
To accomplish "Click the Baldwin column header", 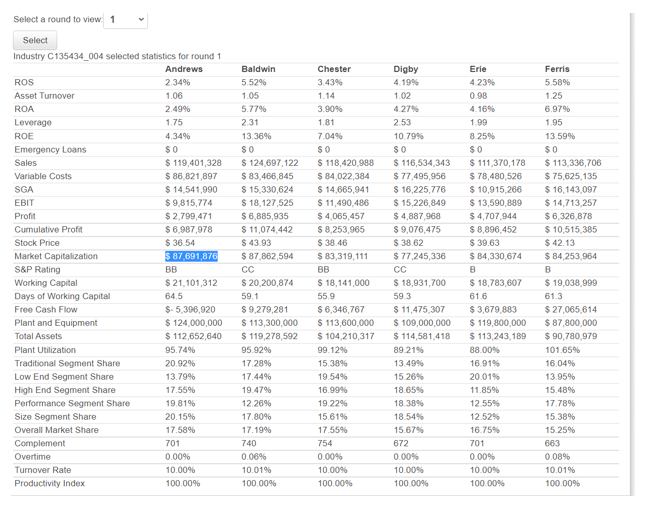I will coord(258,69).
